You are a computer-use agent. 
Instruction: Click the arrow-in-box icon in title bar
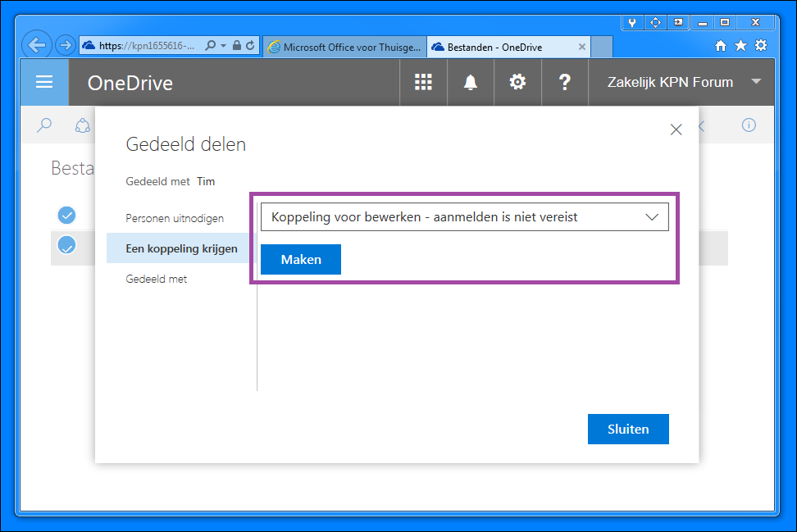[x=678, y=22]
